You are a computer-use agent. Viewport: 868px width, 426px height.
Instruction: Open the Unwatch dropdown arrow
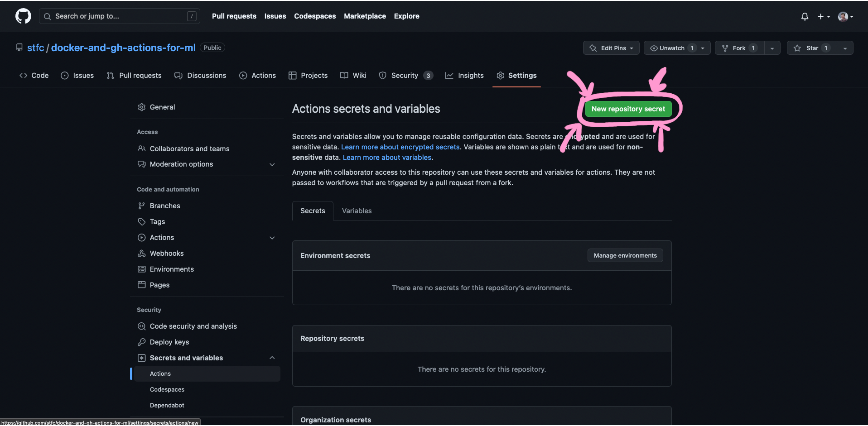click(x=703, y=48)
